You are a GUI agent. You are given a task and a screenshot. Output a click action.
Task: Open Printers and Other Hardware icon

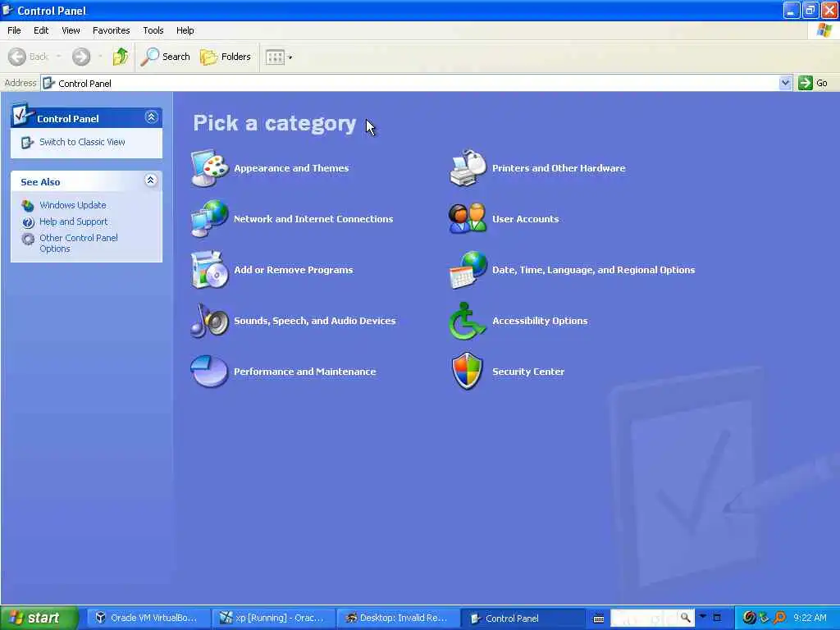click(468, 168)
